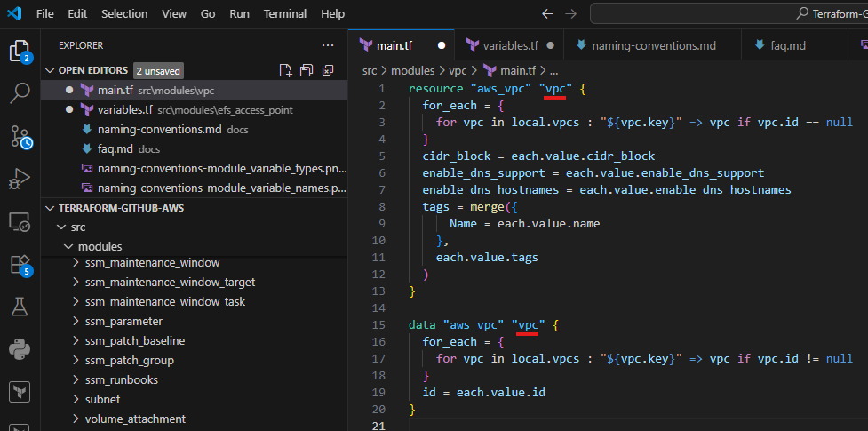Switch to the faq.md editor tab
Viewport: 868px width, 431px height.
[x=794, y=45]
